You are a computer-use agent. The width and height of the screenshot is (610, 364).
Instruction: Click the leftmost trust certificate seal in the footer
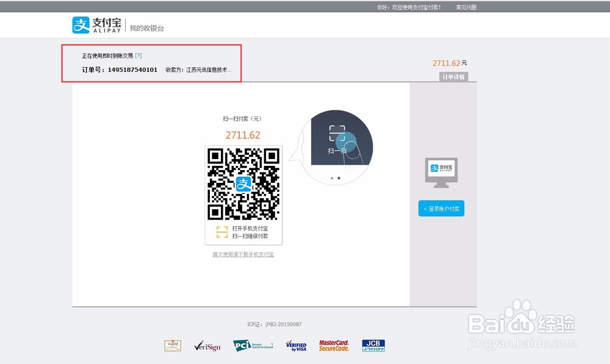(173, 345)
